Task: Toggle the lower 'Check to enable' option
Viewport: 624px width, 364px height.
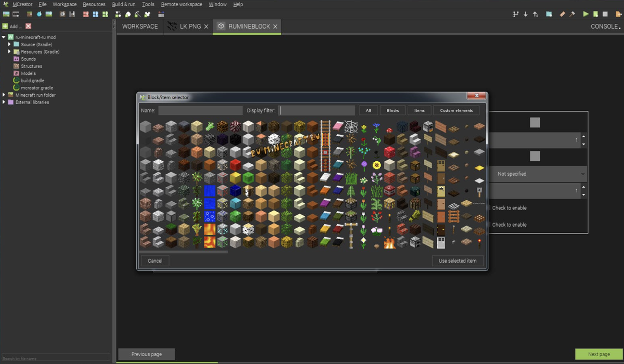Action: pos(509,225)
